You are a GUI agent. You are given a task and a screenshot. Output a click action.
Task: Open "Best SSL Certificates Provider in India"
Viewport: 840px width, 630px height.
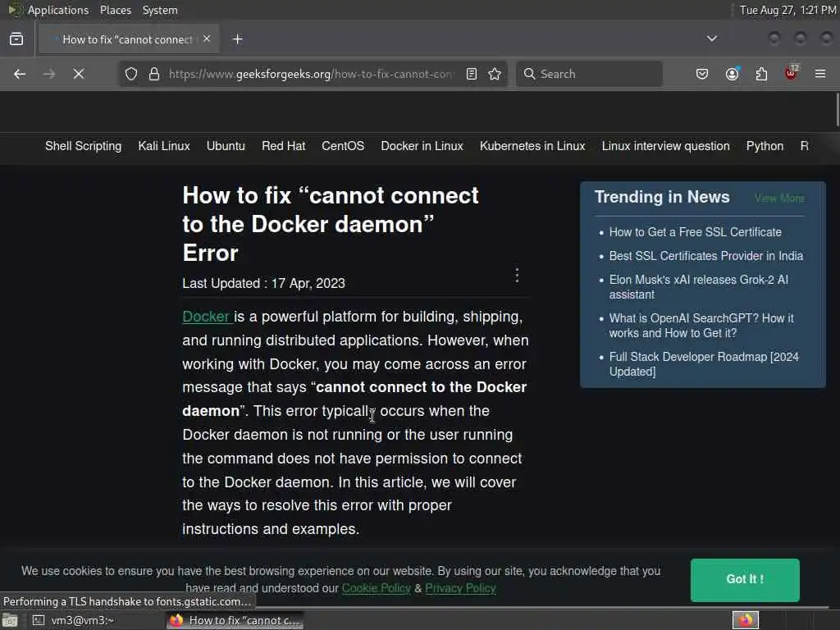click(x=706, y=256)
